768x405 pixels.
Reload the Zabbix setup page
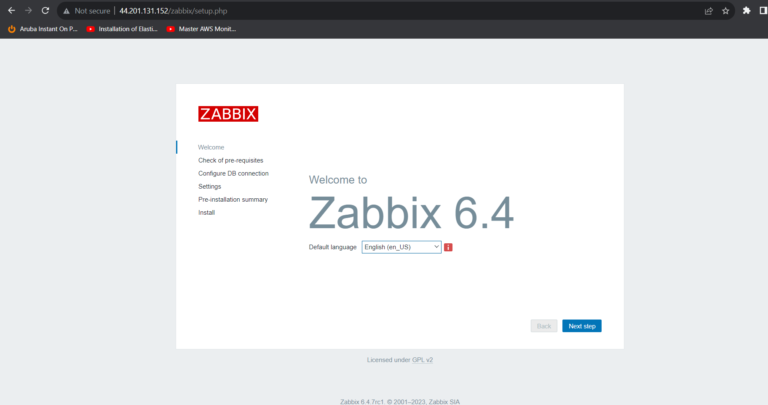[x=45, y=10]
